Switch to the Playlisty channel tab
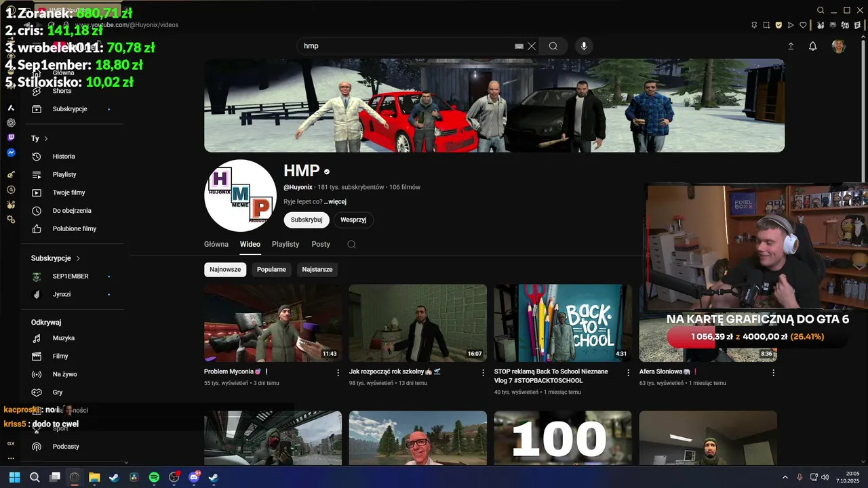The width and height of the screenshot is (868, 488). 285,244
